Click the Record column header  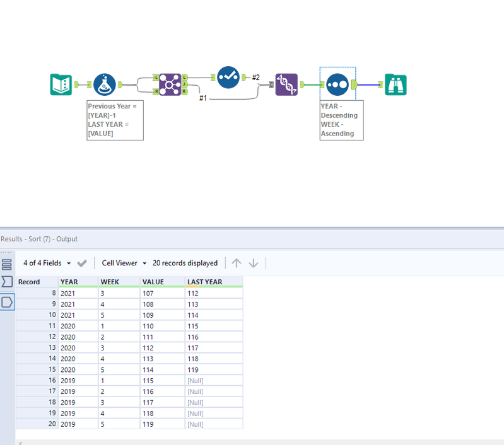37,282
